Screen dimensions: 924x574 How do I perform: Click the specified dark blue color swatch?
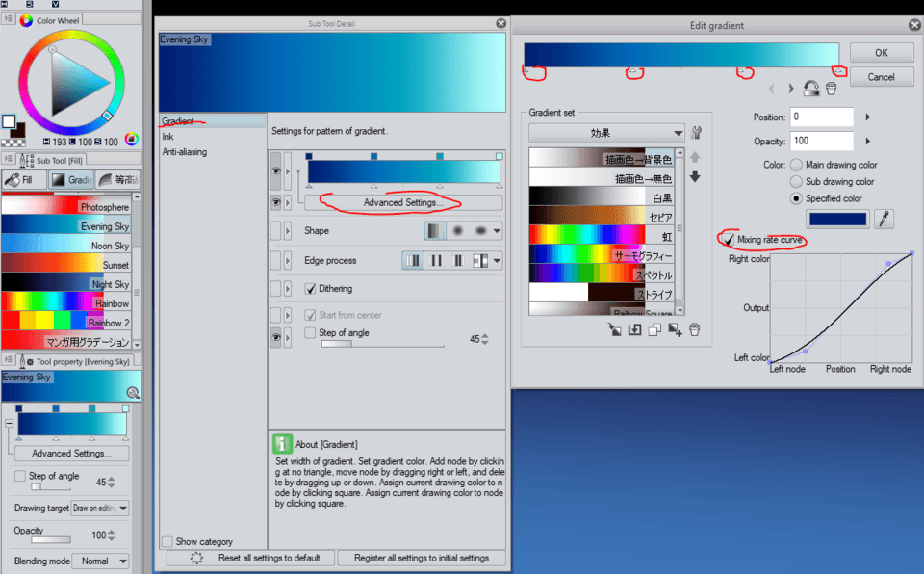[x=837, y=219]
